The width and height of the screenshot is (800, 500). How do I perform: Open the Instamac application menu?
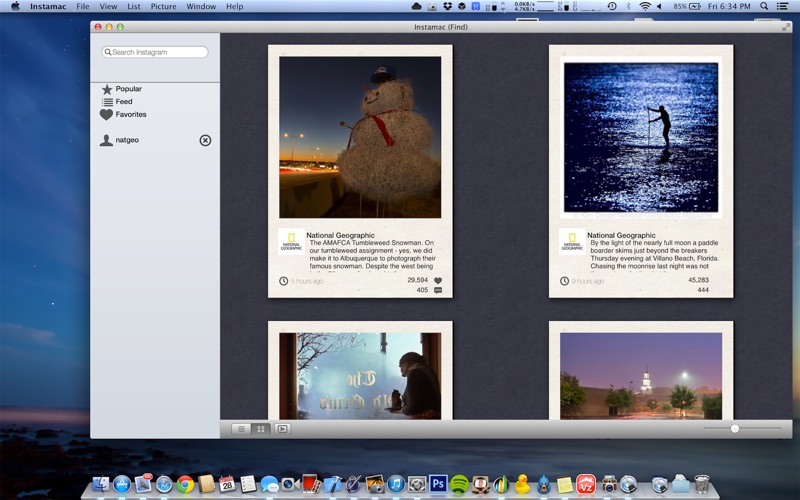[x=48, y=6]
